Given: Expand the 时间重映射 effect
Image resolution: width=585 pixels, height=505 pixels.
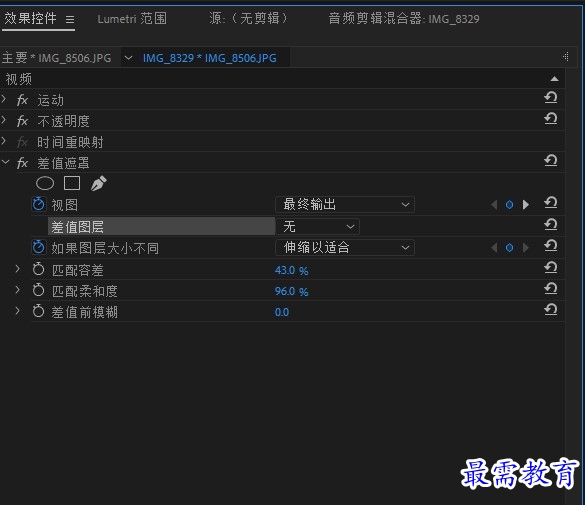Looking at the screenshot, I should tap(4, 141).
